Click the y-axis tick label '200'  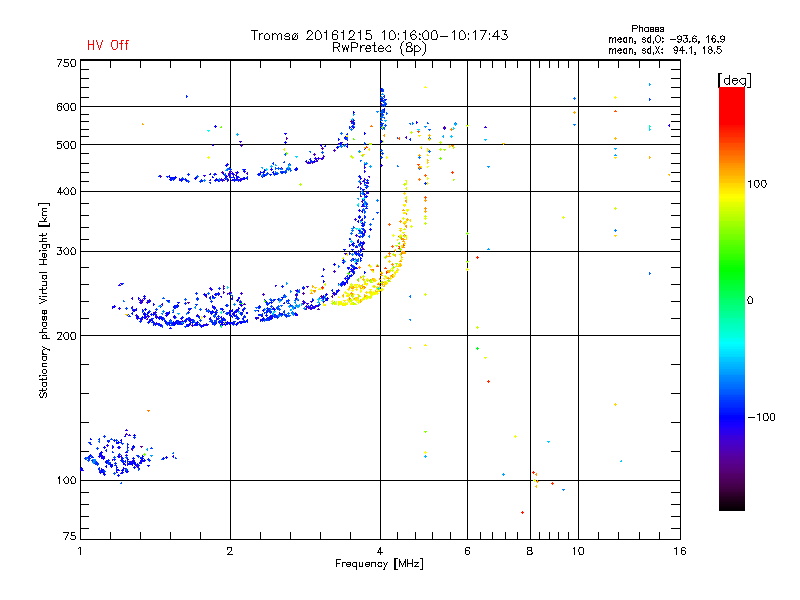[x=66, y=336]
